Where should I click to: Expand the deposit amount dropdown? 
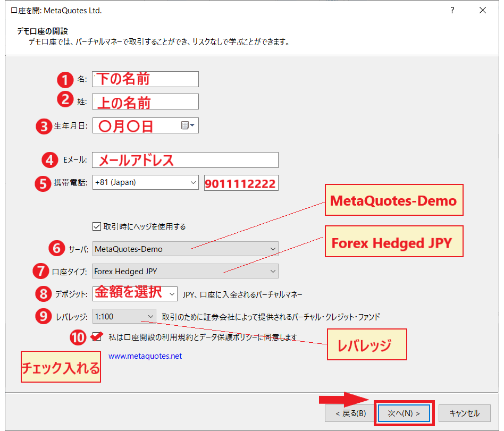point(171,293)
